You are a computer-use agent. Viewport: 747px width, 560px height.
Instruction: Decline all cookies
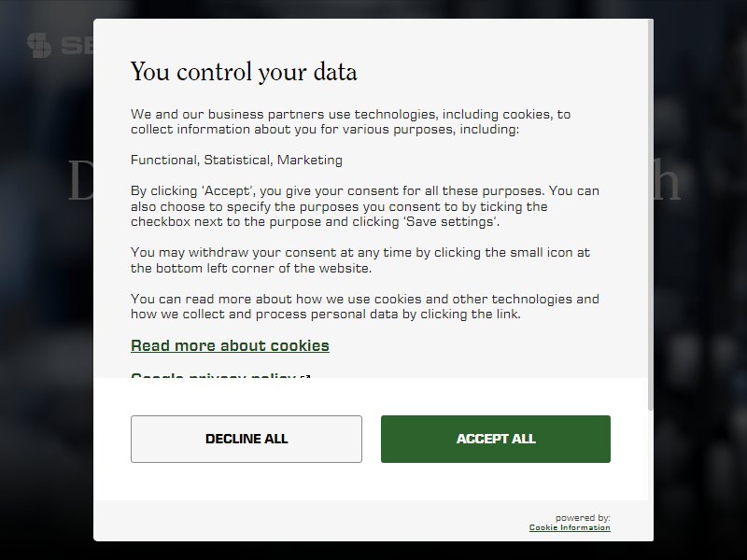point(247,439)
